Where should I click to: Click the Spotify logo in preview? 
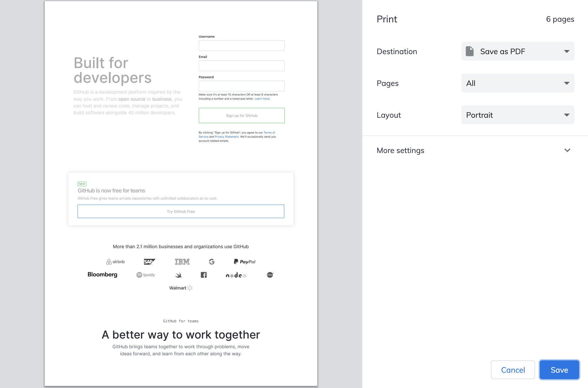(x=146, y=275)
